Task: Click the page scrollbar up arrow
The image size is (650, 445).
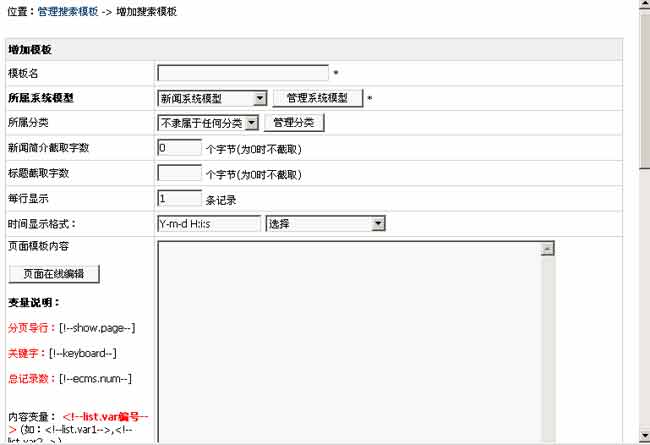Action: pos(643,6)
